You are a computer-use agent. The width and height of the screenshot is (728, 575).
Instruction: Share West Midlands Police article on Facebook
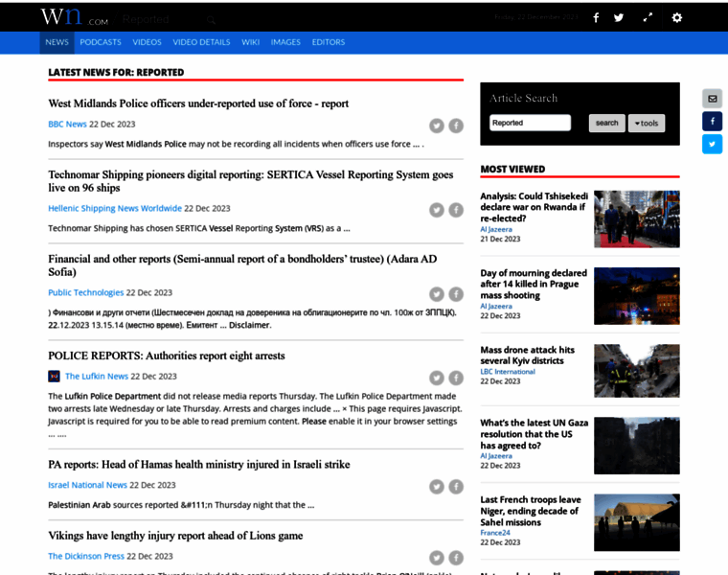click(456, 126)
